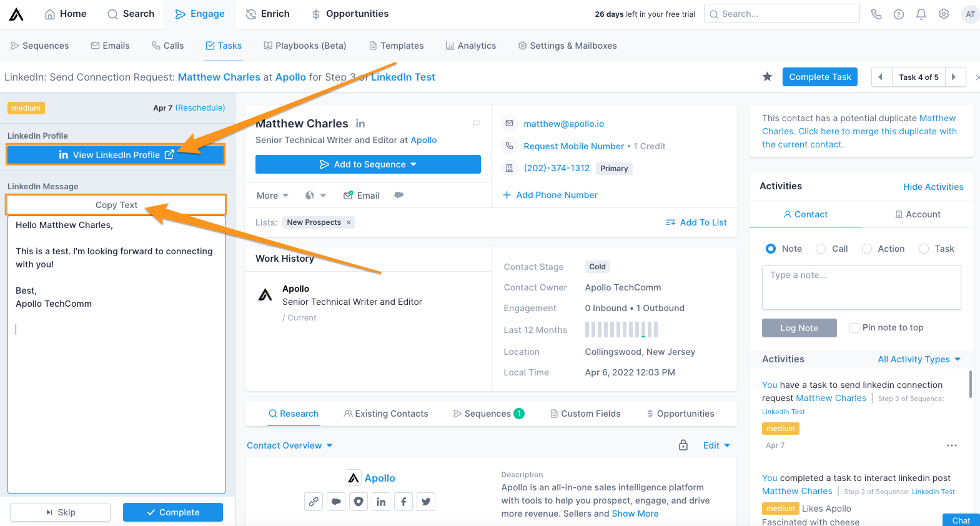
Task: Open the Custom Fields tab
Action: pos(585,414)
